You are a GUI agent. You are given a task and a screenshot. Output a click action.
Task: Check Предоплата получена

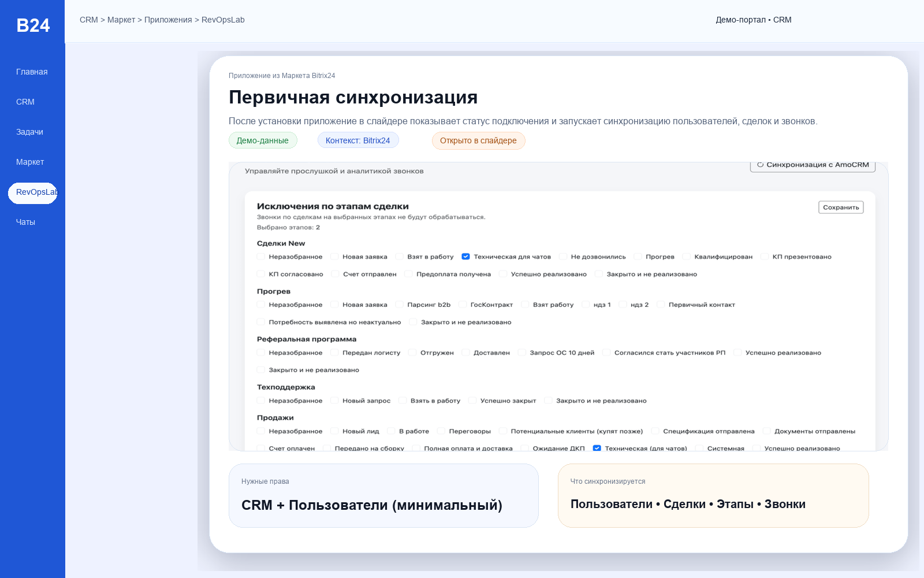[x=408, y=274]
